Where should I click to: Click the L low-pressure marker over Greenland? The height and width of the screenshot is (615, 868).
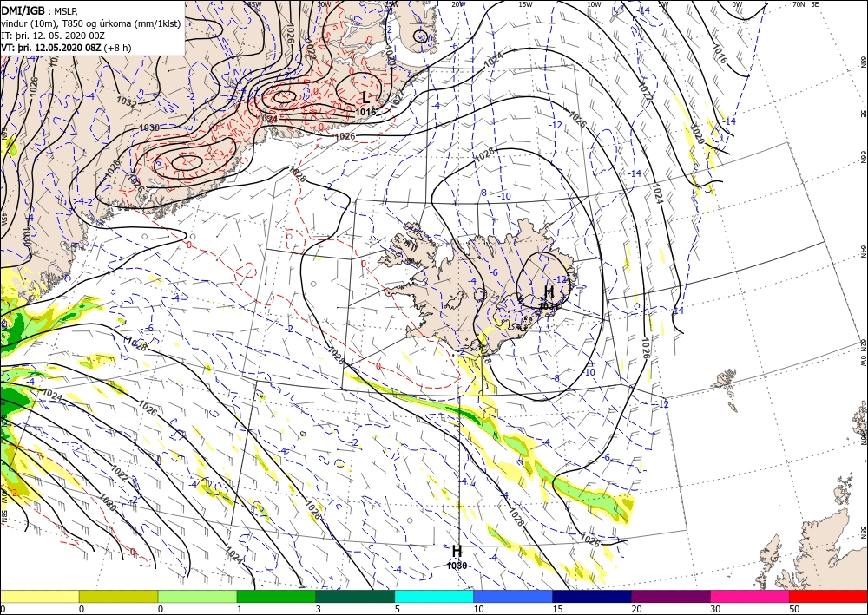(365, 98)
